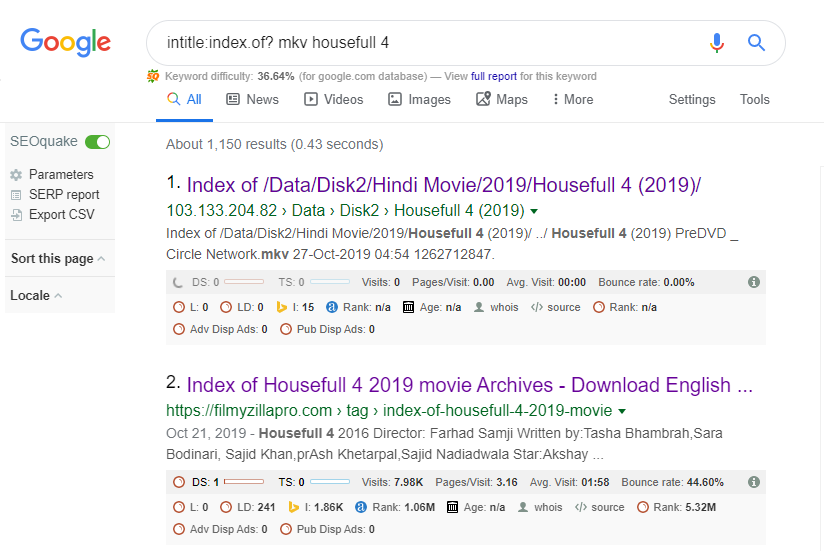Click the TS bar indicator in result 1
The width and height of the screenshot is (824, 551).
[329, 282]
